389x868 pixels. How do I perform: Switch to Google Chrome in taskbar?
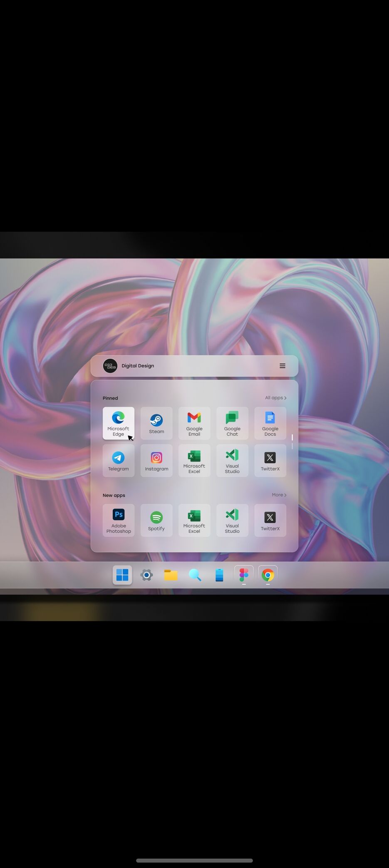268,575
